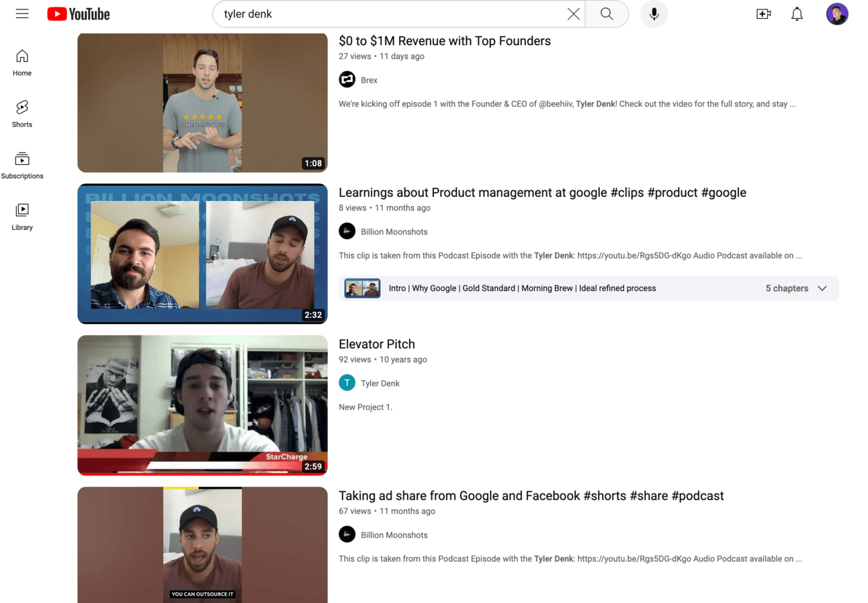Go to the YouTube logo homepage

pyautogui.click(x=79, y=14)
